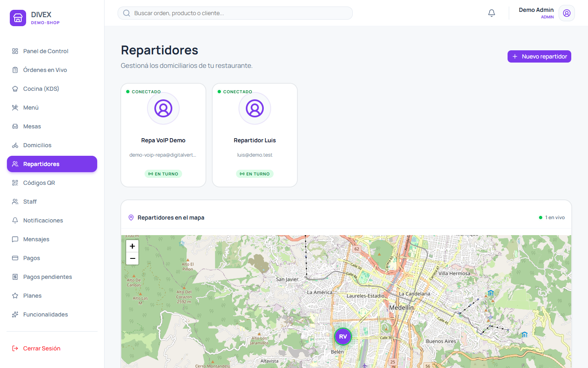Image resolution: width=588 pixels, height=368 pixels.
Task: Click the Staff users icon
Action: 15,202
